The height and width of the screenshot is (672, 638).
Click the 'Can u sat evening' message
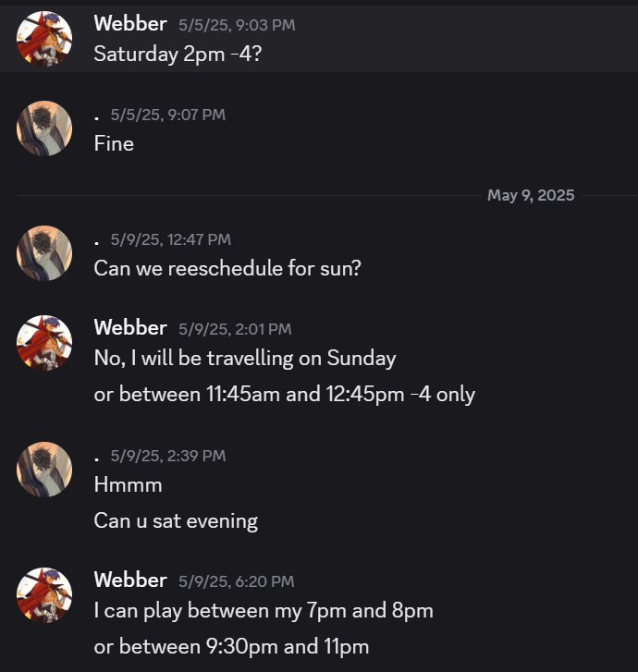(176, 521)
